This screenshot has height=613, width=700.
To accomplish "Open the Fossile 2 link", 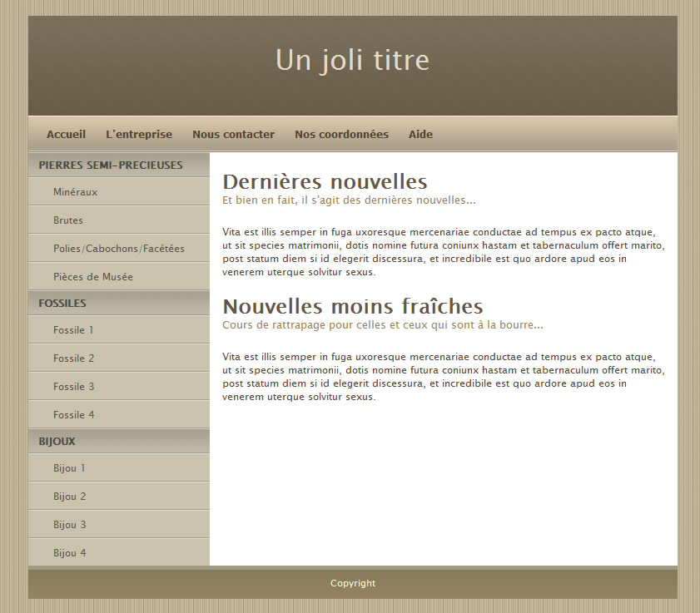I will point(119,358).
